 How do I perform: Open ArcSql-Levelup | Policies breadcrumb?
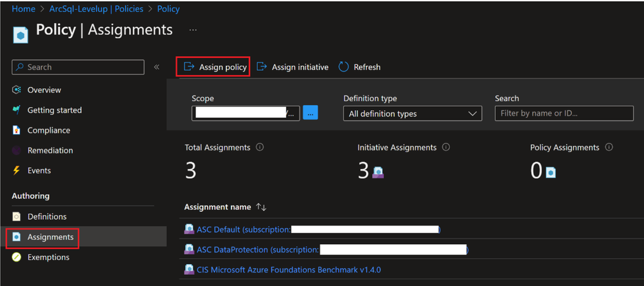[x=97, y=8]
